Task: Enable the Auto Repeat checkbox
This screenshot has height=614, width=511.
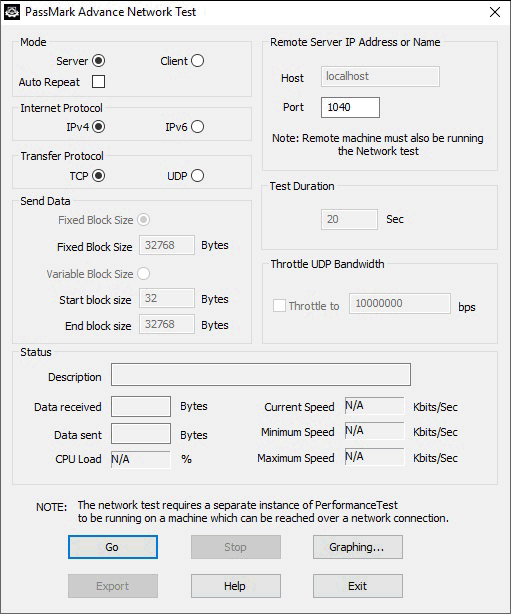Action: (98, 82)
